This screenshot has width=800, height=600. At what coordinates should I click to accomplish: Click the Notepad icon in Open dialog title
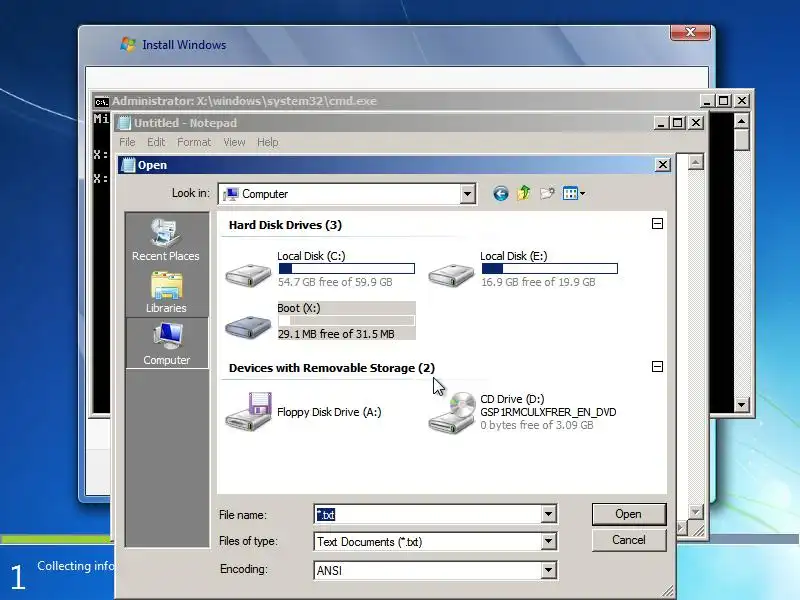click(x=129, y=165)
